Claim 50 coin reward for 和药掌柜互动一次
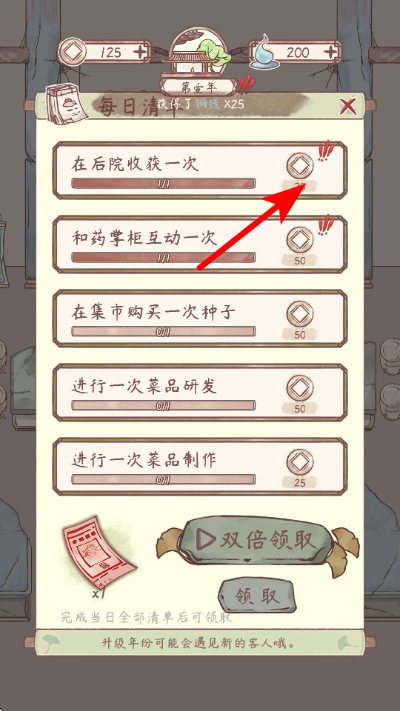 coord(300,240)
